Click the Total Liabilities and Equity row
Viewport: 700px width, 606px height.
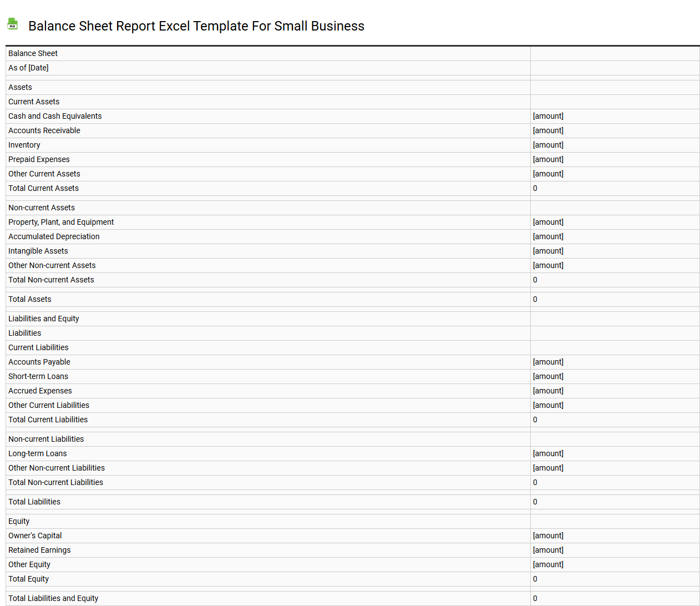[x=53, y=598]
